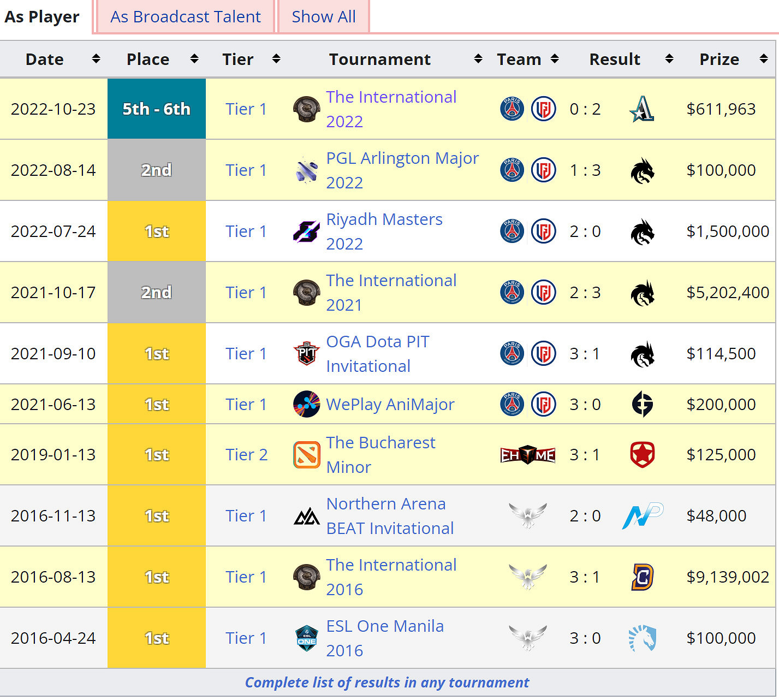Click EHOME team logo in Bucharest Minor row

(x=527, y=455)
